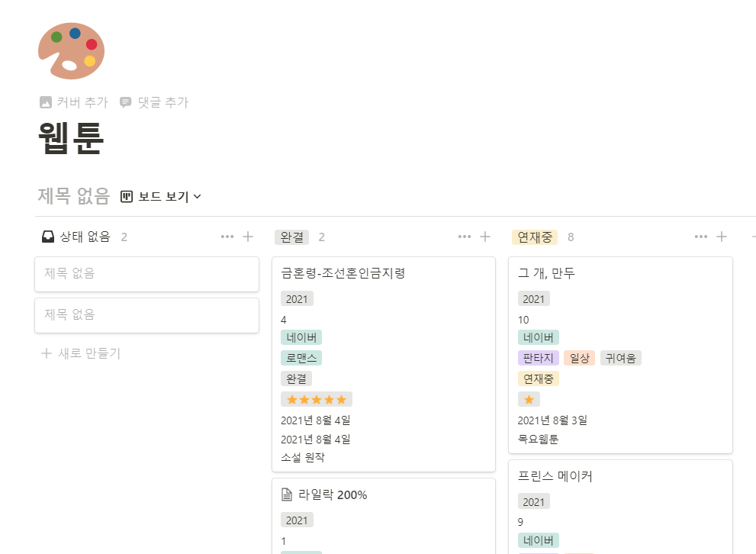
Task: Click 새로 만들기 to create a card
Action: [81, 353]
